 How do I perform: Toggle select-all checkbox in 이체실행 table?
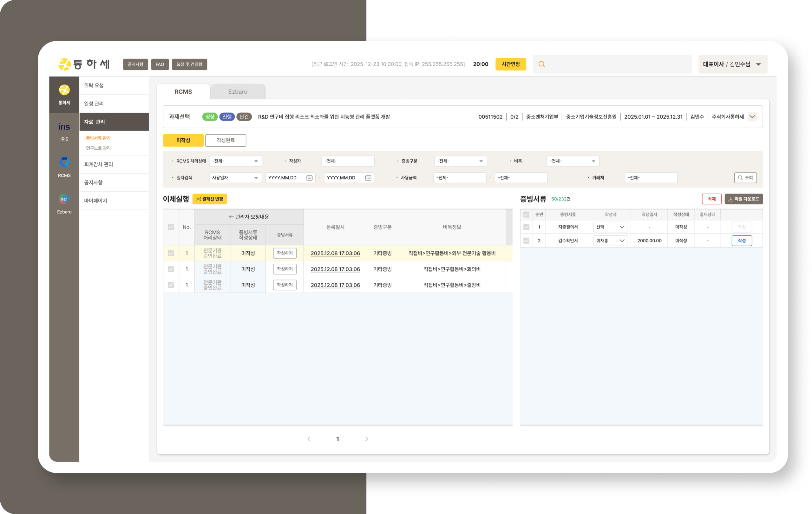click(x=171, y=227)
